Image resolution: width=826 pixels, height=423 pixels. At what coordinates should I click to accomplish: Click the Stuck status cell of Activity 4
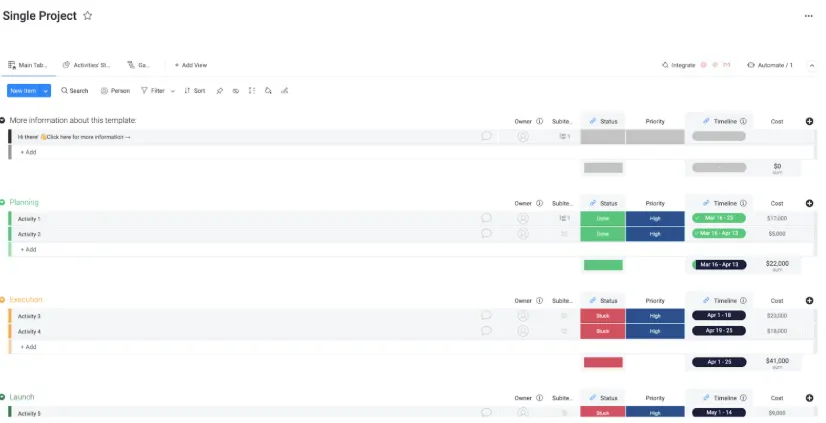[x=603, y=331]
